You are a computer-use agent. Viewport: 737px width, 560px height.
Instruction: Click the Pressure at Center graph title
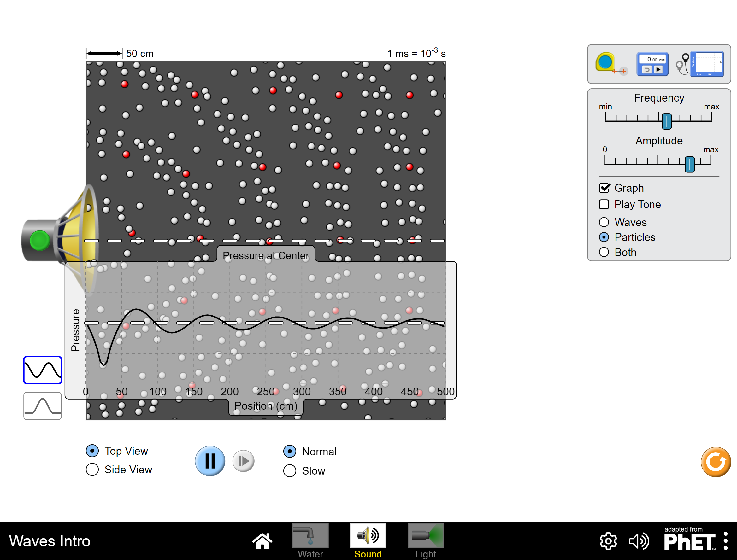(266, 255)
